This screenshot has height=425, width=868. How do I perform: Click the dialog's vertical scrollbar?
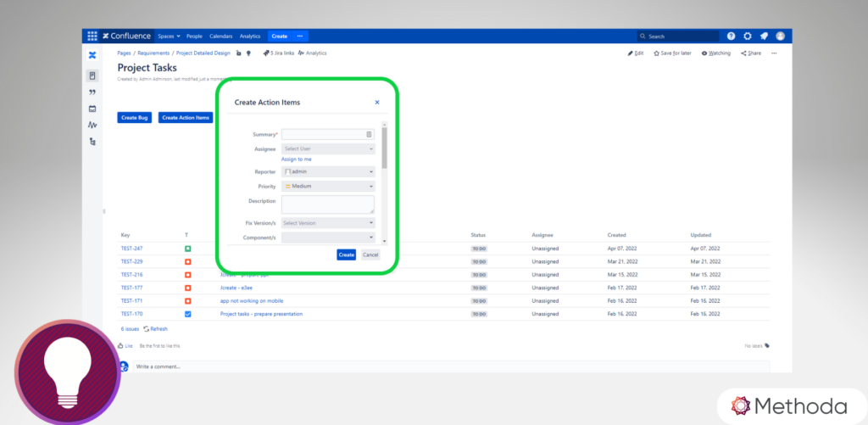tap(384, 148)
